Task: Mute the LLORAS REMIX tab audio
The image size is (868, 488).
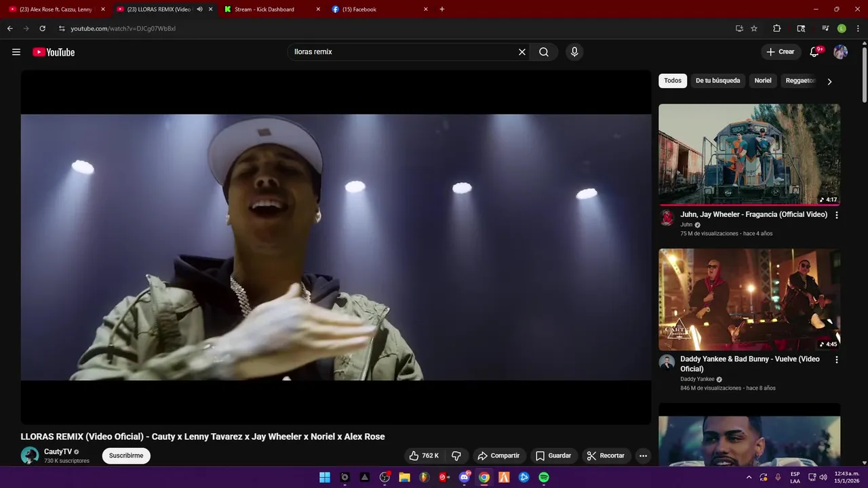Action: tap(199, 9)
